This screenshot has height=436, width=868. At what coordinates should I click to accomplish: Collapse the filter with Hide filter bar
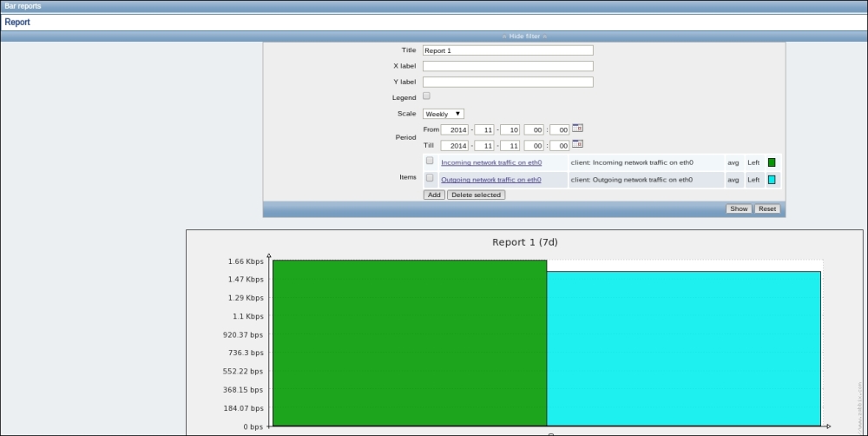(524, 36)
